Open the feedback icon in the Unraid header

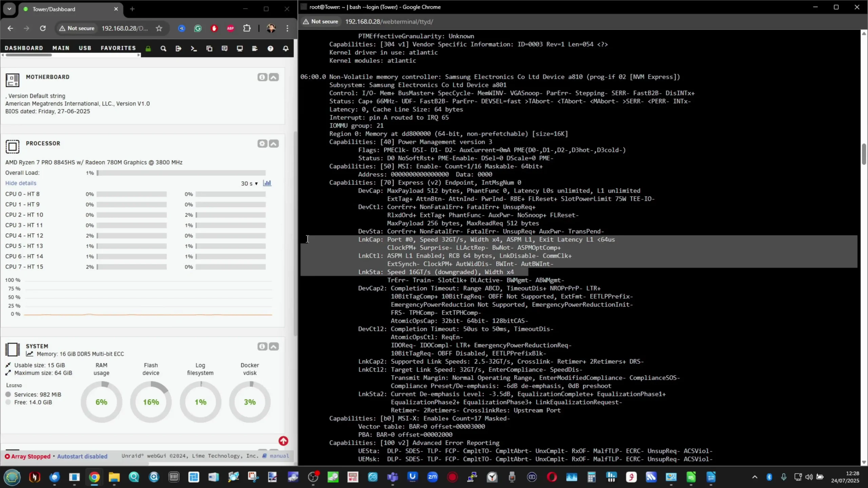224,48
